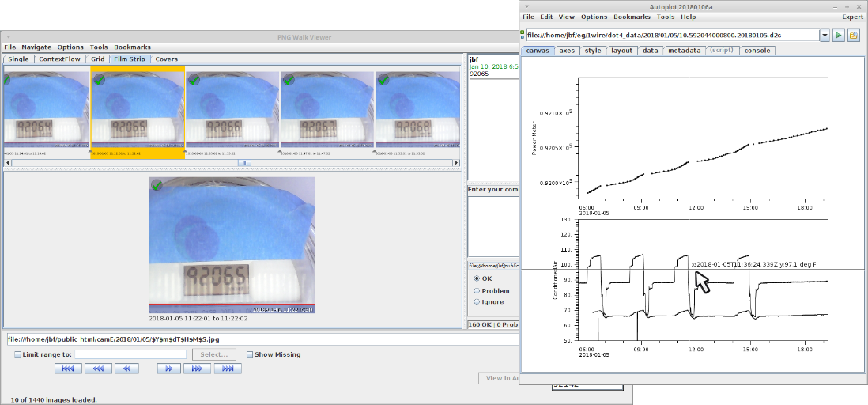The height and width of the screenshot is (405, 868).
Task: Switch to Autoplot canvas tab
Action: point(537,51)
